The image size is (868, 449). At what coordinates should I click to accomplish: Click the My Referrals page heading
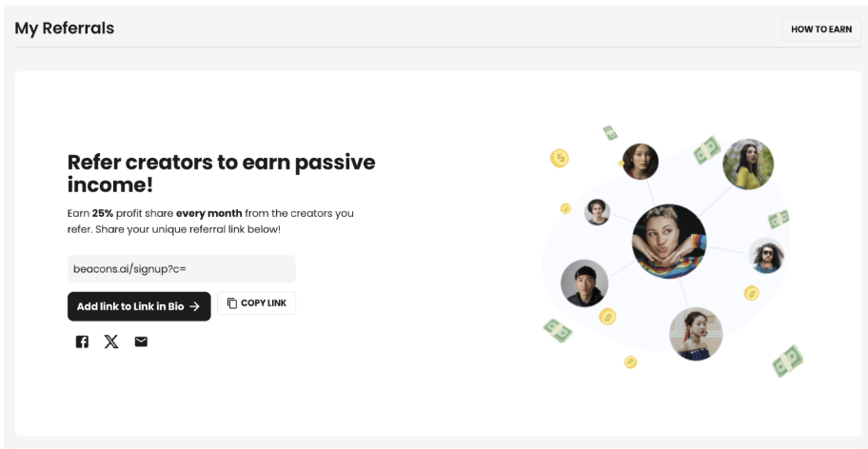coord(64,29)
